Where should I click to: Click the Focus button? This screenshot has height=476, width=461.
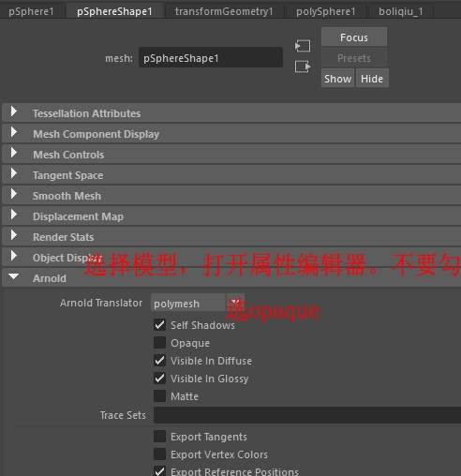[354, 37]
